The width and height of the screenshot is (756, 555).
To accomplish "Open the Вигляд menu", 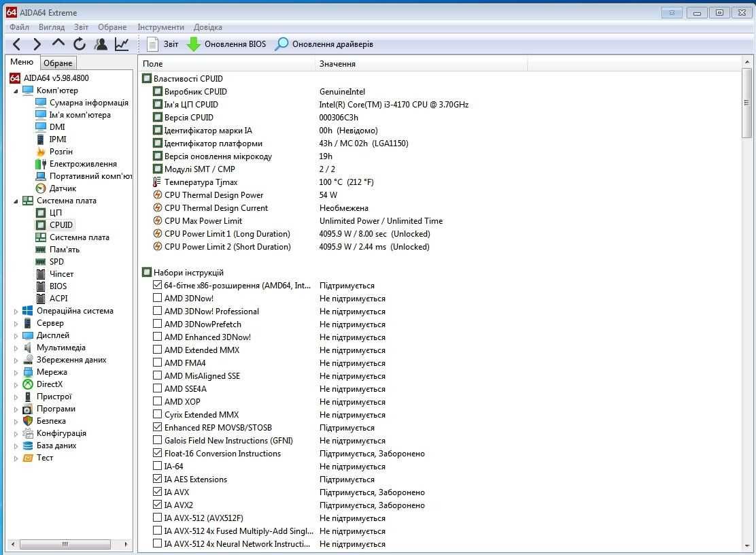I will coord(52,27).
